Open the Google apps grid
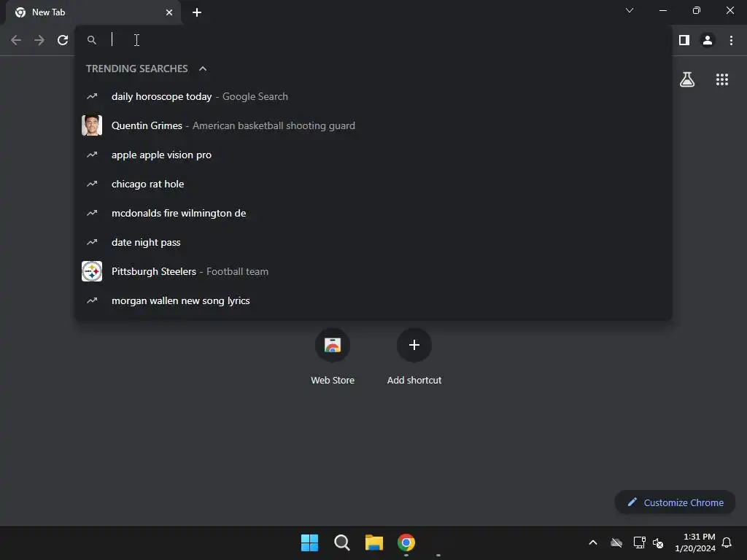This screenshot has width=747, height=560. click(721, 79)
